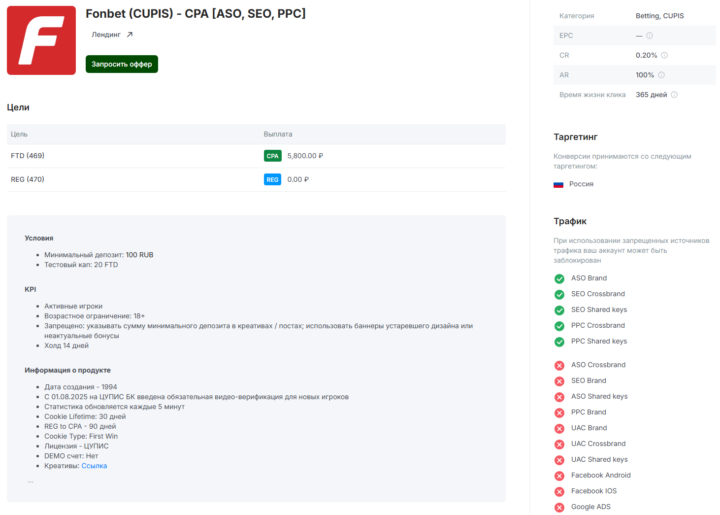Viewport: 720px width, 515px height.
Task: Click the Россия targeting country label
Action: coord(581,184)
